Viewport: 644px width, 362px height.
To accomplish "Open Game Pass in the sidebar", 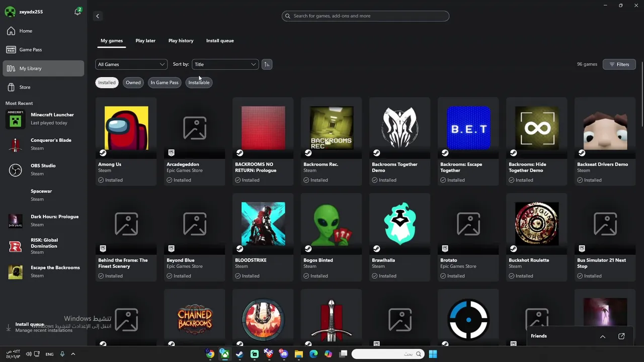I will pos(43,50).
